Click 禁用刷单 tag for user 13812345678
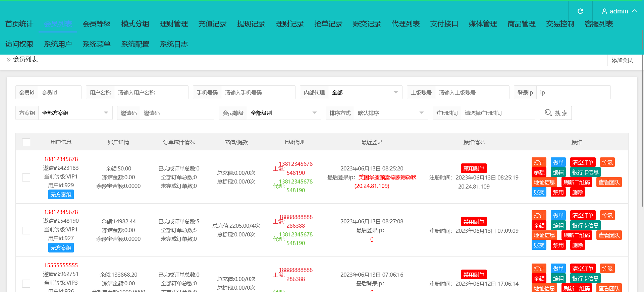This screenshot has width=644, height=292. 474,222
